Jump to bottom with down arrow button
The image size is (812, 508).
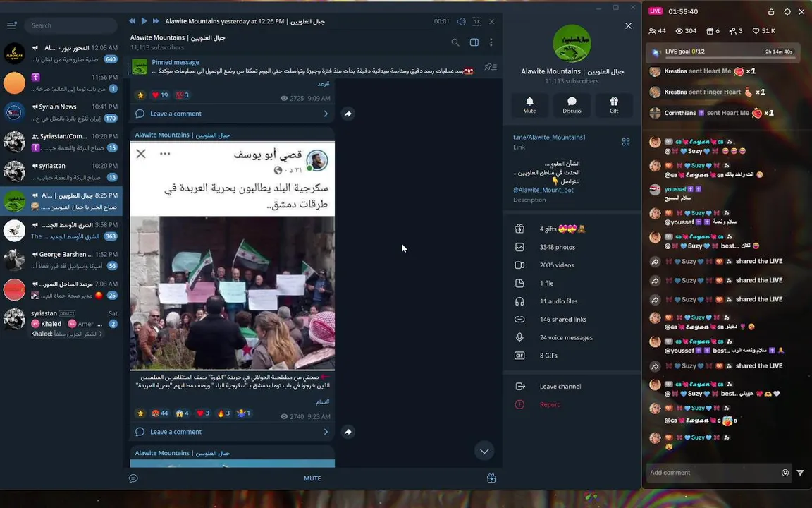tap(484, 451)
